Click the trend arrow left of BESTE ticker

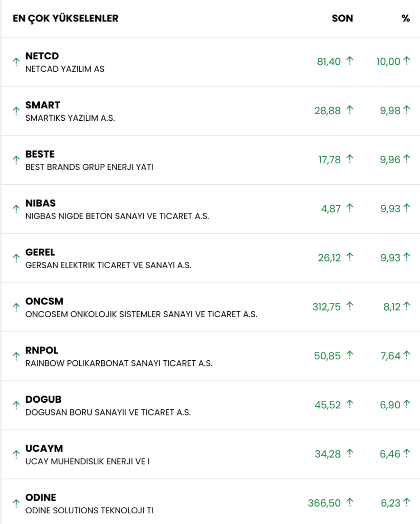[16, 160]
